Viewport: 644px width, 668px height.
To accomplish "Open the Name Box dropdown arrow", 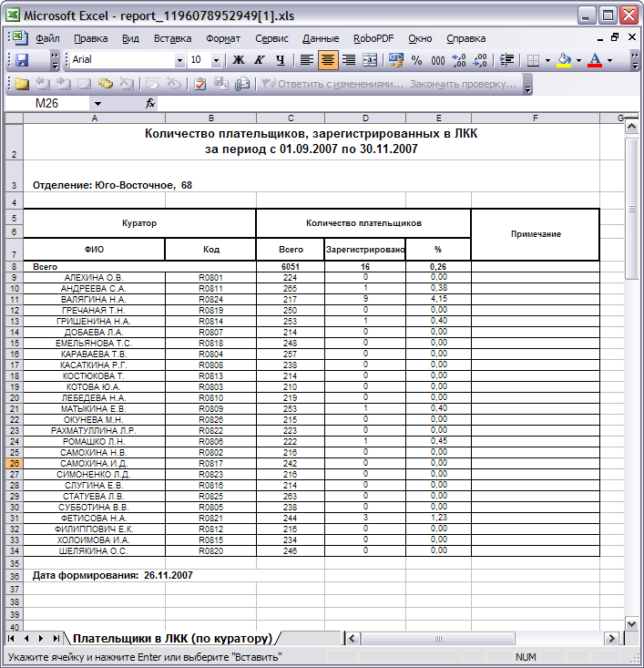I will click(98, 104).
